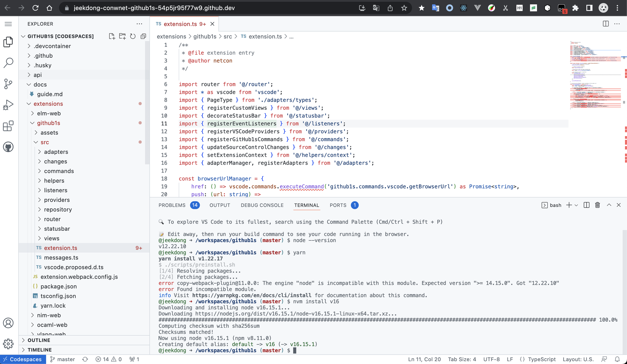Collapse the GITHUB1S [CODESPACES] root
Viewport: 627px width, 364px height.
pos(61,36)
